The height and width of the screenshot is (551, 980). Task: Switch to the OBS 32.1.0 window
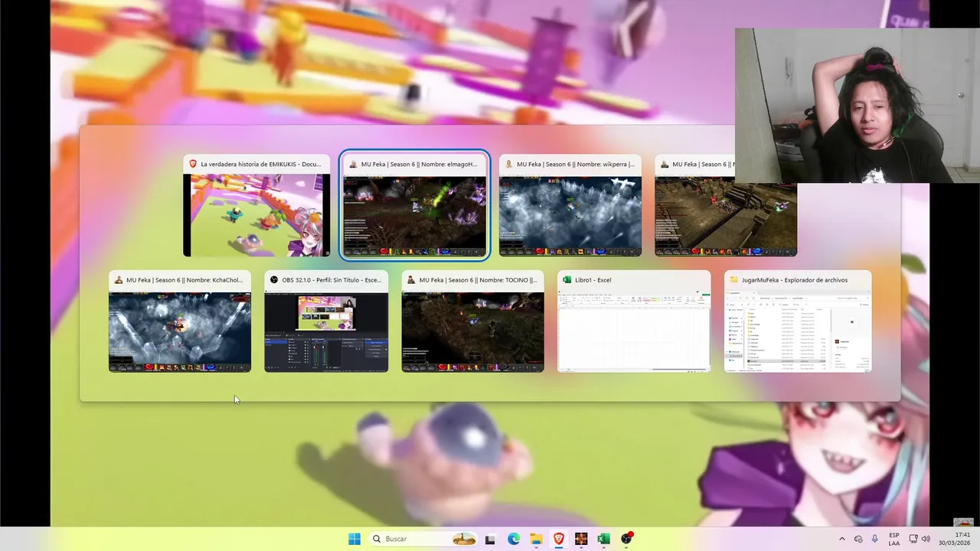[326, 321]
